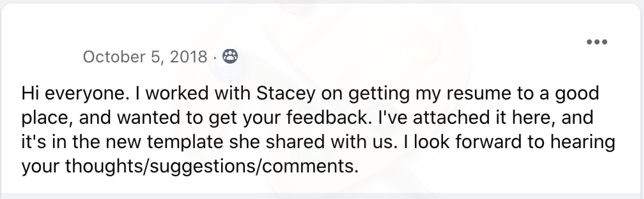Click the word "worked" in first line
The width and height of the screenshot is (644, 199).
(x=177, y=93)
